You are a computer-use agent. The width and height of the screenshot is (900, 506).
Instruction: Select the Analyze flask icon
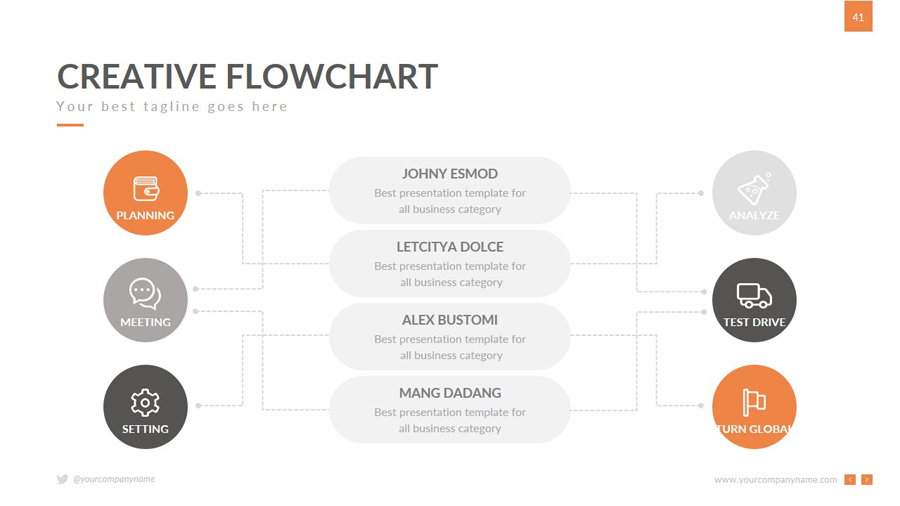(754, 187)
